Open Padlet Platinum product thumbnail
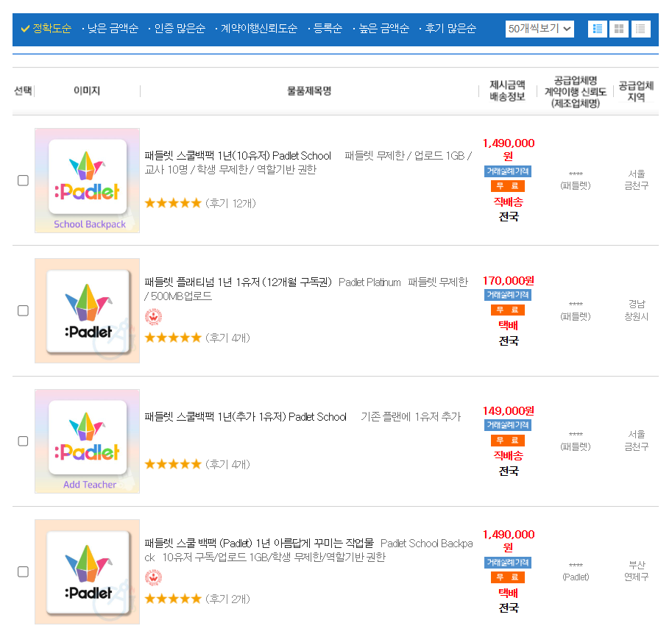This screenshot has width=672, height=634. tap(87, 310)
